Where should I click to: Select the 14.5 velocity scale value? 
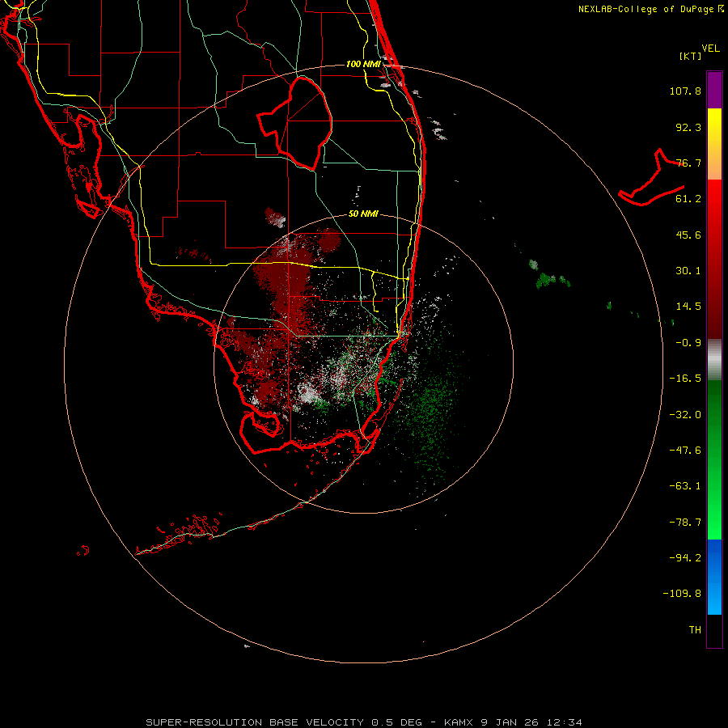pyautogui.click(x=688, y=307)
